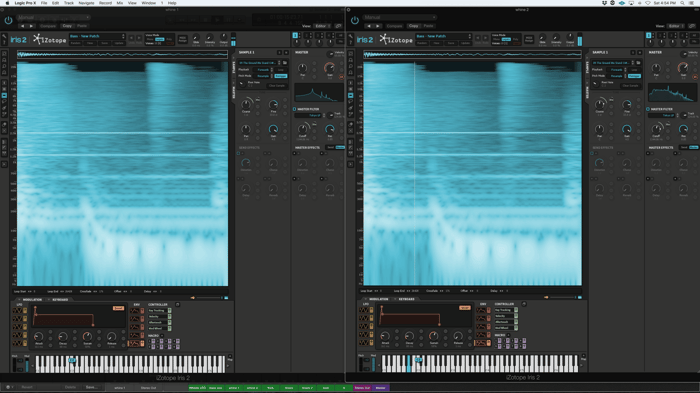Click the highlighted rectangle selection tool in whine 2
700x393 pixels.
click(350, 96)
